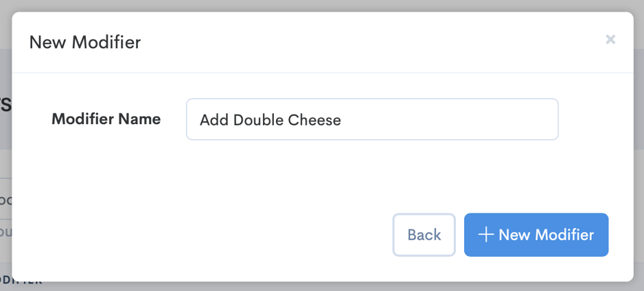
Task: Click the word "New" in dialog title
Action: [47, 43]
